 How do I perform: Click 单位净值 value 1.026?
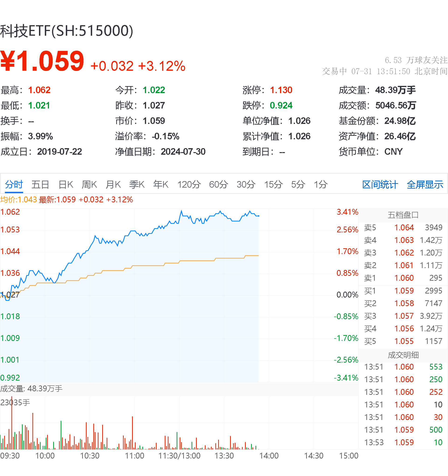click(299, 121)
